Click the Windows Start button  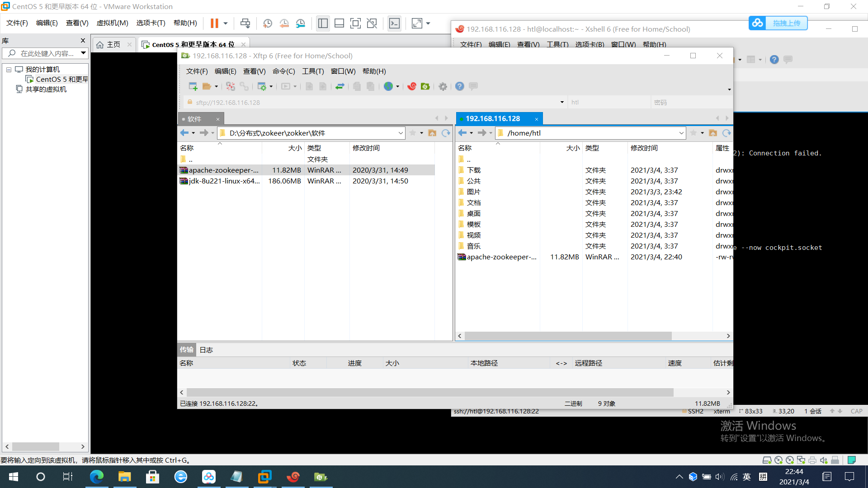coord(14,477)
